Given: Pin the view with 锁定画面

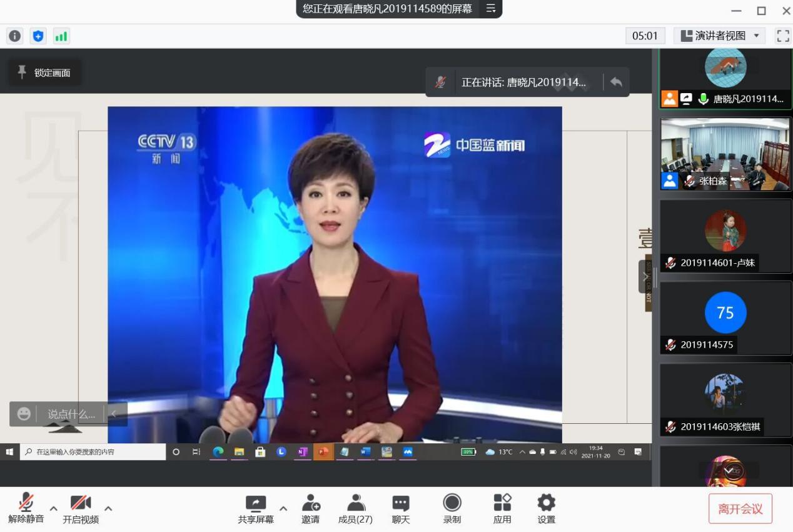Looking at the screenshot, I should click(44, 73).
